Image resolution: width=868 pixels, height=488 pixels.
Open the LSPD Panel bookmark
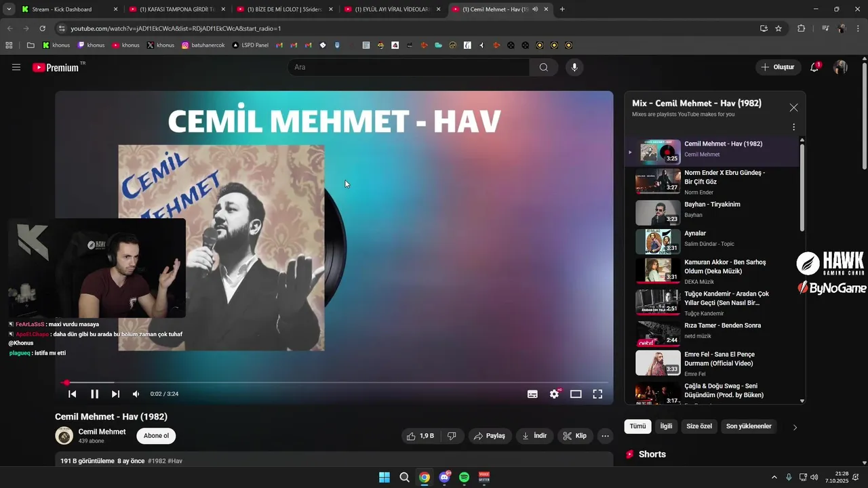(250, 45)
